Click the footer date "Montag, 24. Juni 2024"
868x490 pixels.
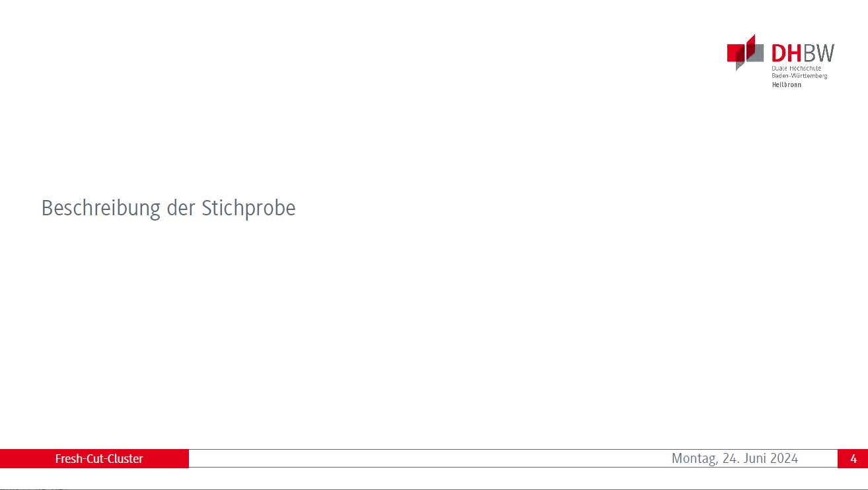tap(735, 458)
